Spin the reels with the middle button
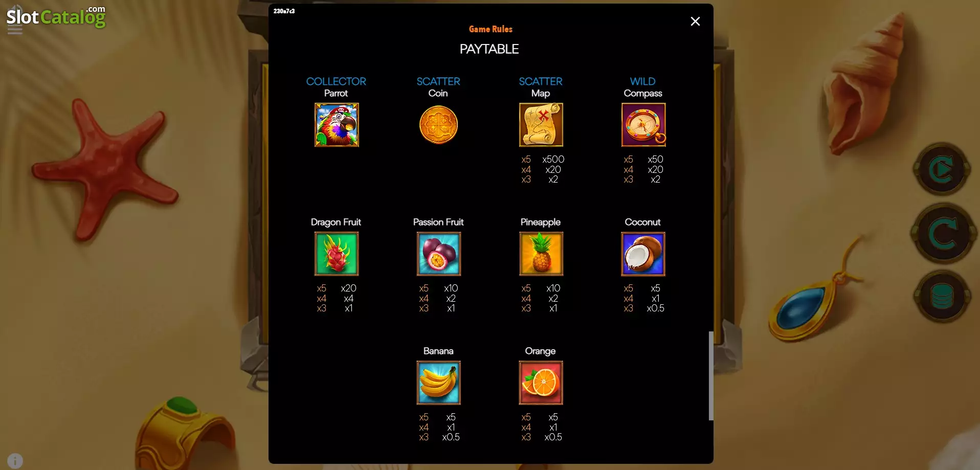 (x=943, y=233)
